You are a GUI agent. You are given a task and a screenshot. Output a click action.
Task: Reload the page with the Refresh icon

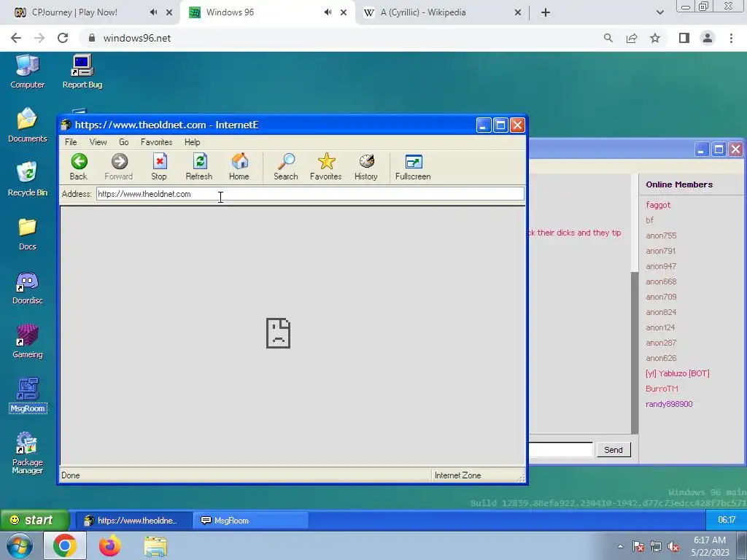(199, 166)
